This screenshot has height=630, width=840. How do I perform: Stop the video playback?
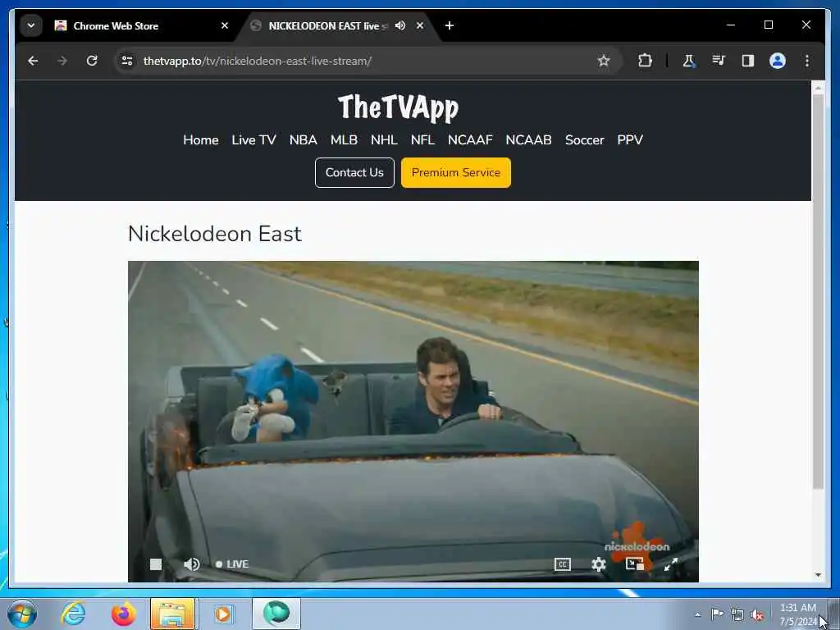click(x=155, y=564)
